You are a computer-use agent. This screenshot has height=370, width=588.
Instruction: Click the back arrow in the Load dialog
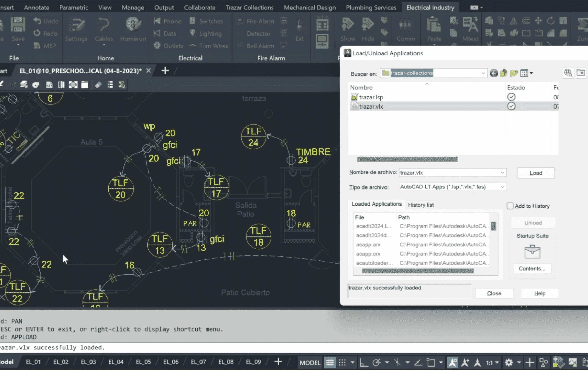pyautogui.click(x=494, y=73)
